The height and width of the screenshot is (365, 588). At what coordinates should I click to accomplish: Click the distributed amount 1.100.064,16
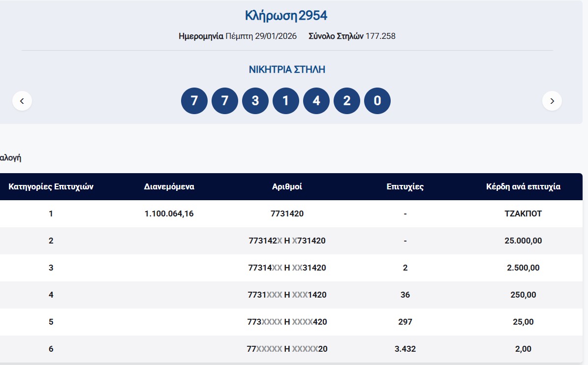tap(169, 214)
